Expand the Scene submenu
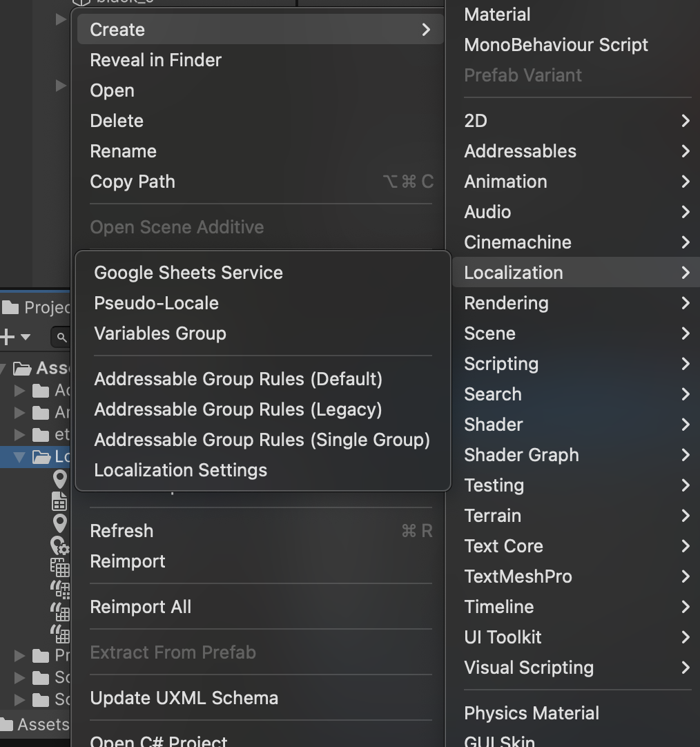 click(x=576, y=333)
